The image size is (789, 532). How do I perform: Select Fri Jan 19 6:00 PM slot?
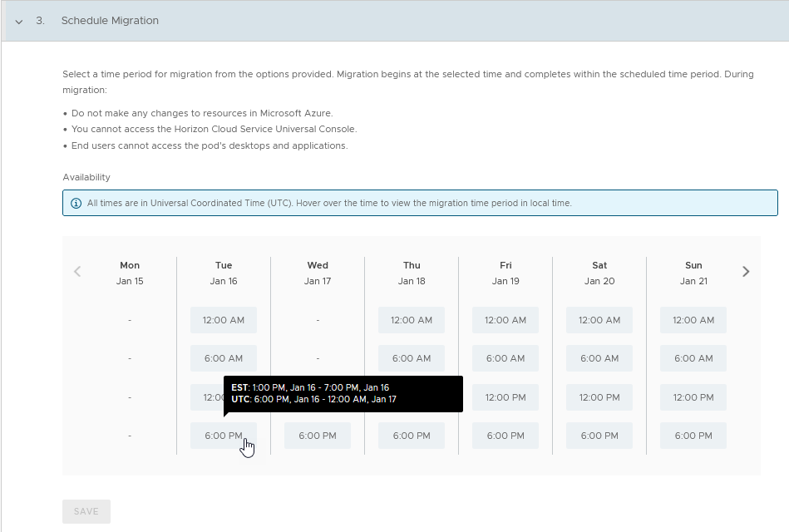pyautogui.click(x=505, y=436)
